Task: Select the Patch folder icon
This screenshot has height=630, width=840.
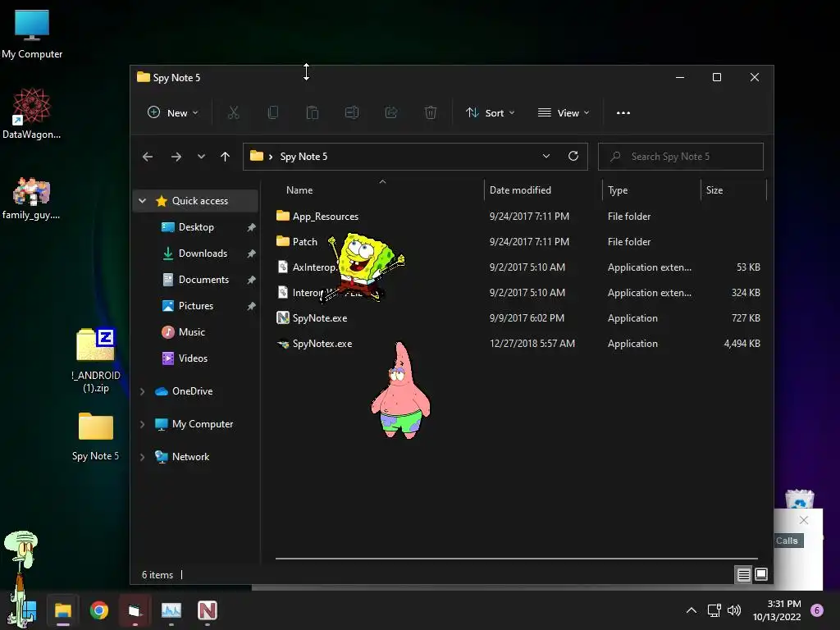Action: click(283, 241)
